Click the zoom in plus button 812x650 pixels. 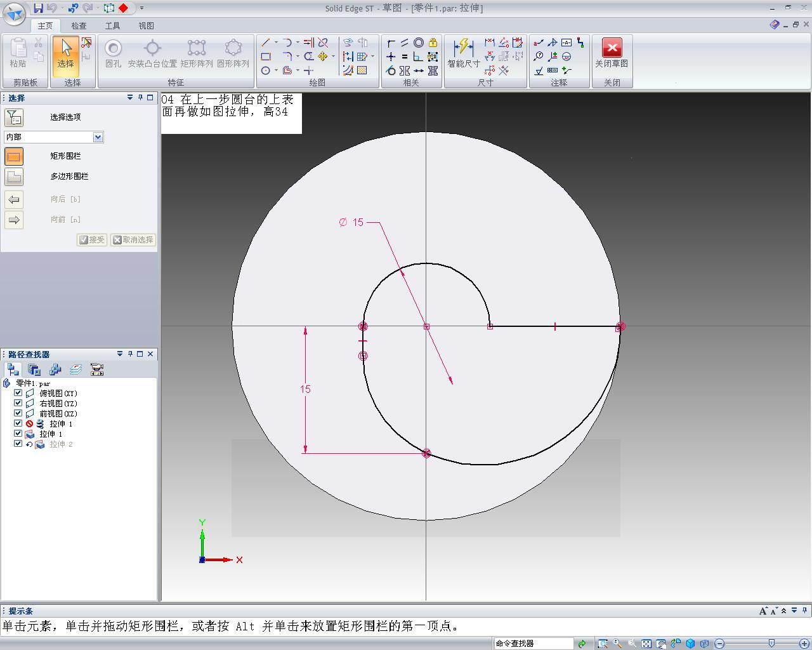(x=804, y=644)
